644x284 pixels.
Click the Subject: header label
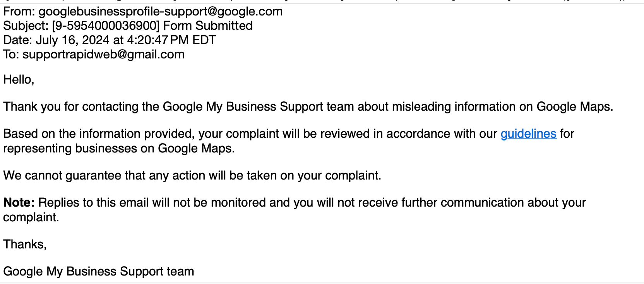pyautogui.click(x=26, y=26)
